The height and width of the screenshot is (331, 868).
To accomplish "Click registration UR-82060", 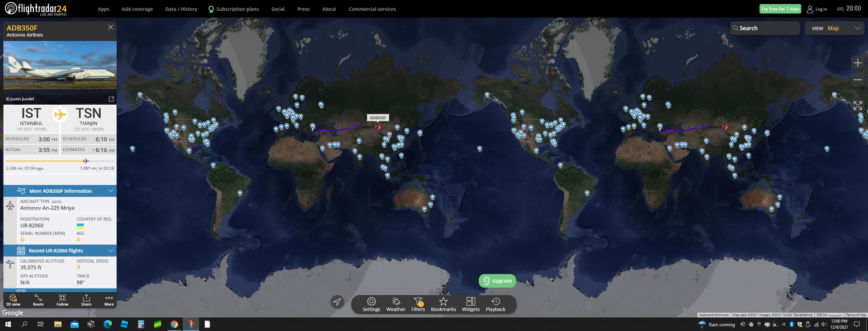I will click(x=32, y=226).
